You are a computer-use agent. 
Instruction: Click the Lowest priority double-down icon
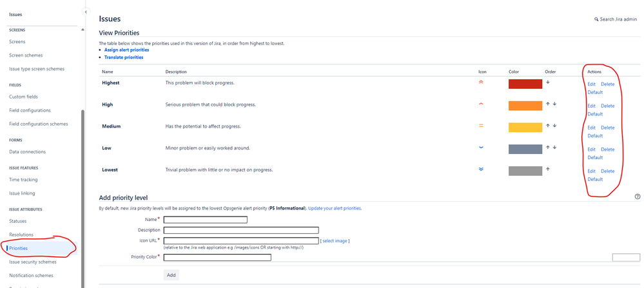[481, 169]
